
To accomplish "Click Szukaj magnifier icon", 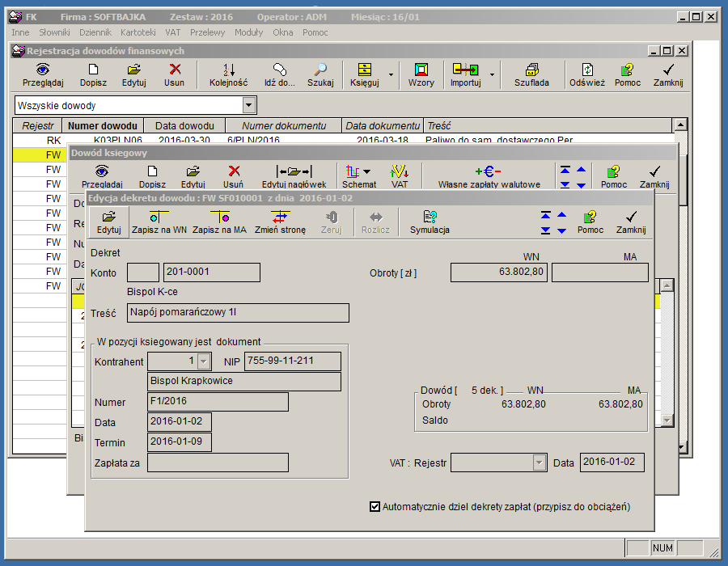I will [x=320, y=75].
